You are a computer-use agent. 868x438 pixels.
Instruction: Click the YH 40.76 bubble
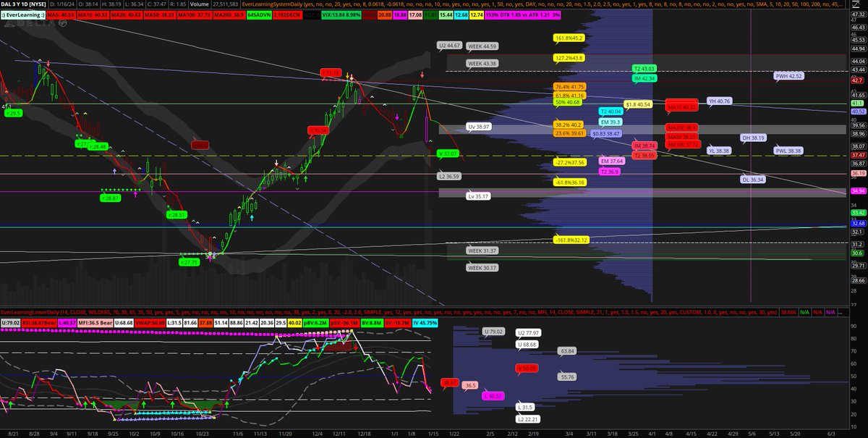click(x=720, y=101)
